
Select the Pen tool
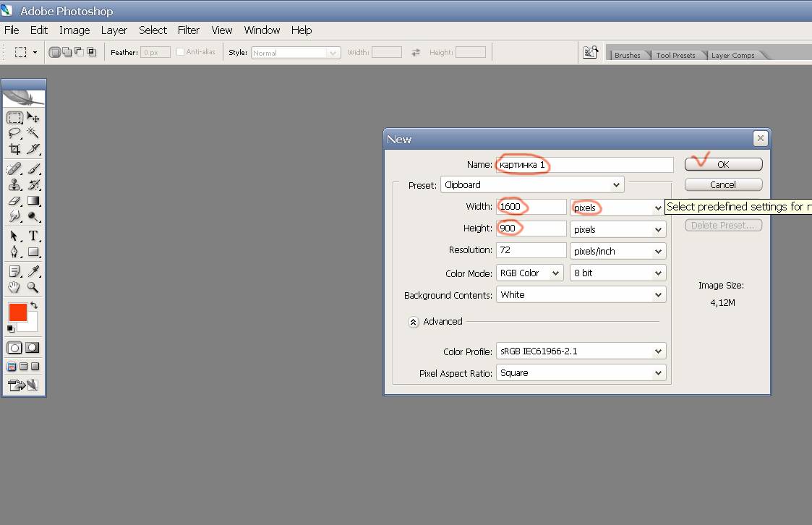point(15,252)
